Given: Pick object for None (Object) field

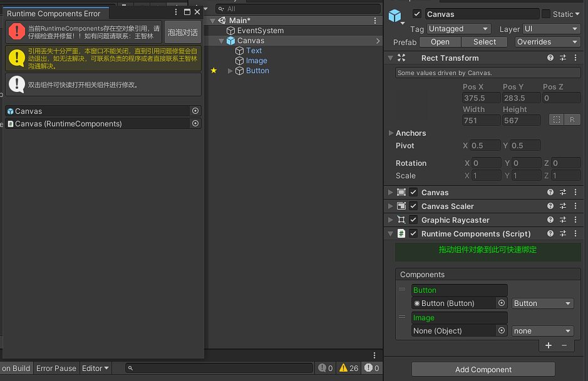Looking at the screenshot, I should [502, 330].
